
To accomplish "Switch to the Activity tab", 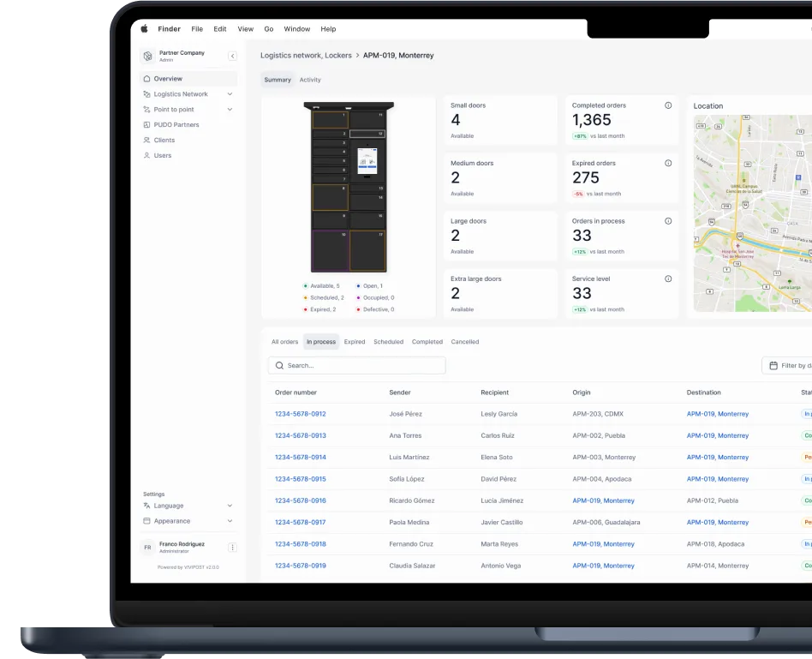I will click(x=310, y=80).
